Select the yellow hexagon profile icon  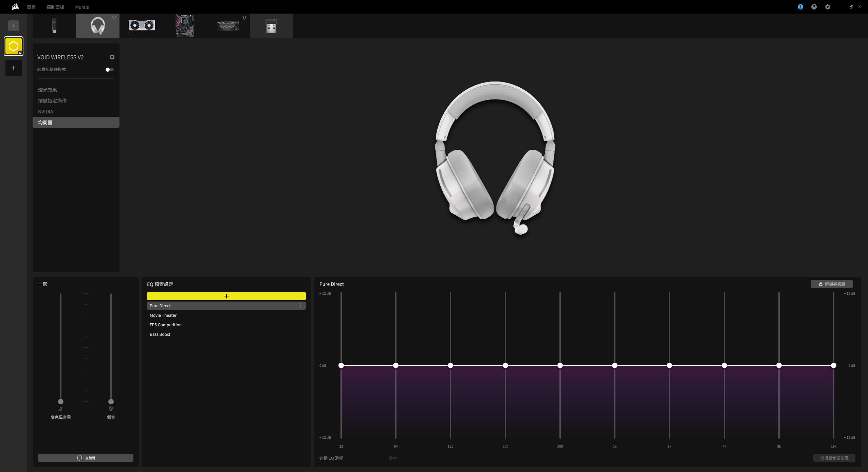[14, 46]
